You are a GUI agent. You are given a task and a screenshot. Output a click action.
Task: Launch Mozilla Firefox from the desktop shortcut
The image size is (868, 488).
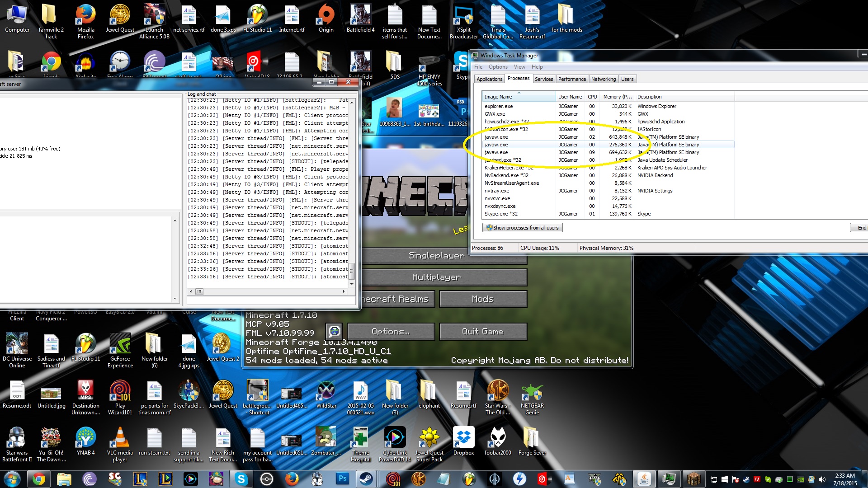pos(85,22)
